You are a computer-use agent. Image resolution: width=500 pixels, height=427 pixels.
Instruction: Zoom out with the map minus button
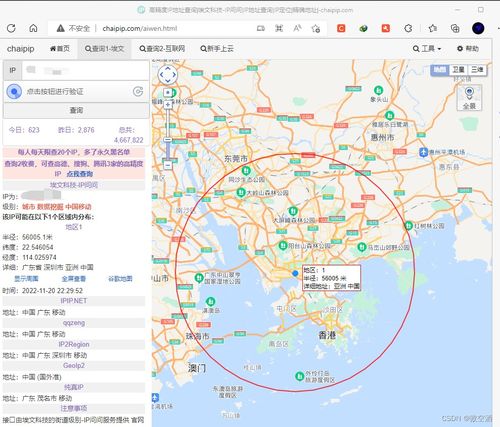pyautogui.click(x=168, y=165)
